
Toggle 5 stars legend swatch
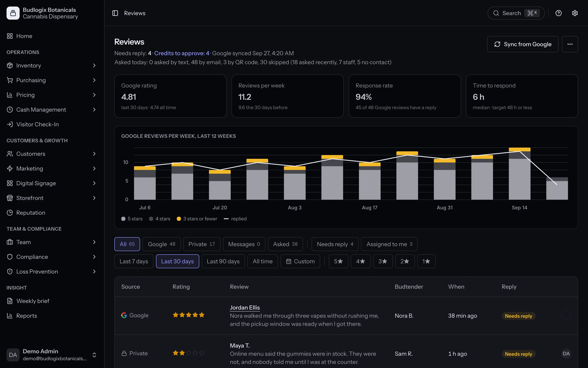[x=123, y=219]
